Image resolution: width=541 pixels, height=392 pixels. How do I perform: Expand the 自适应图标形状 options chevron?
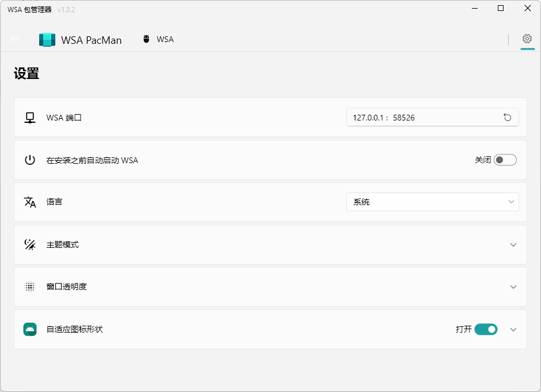pyautogui.click(x=513, y=330)
